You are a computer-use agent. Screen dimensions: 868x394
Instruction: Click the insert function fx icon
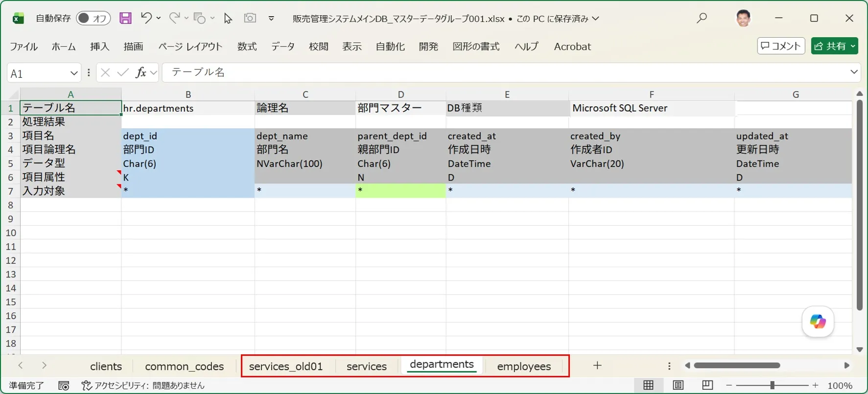141,73
